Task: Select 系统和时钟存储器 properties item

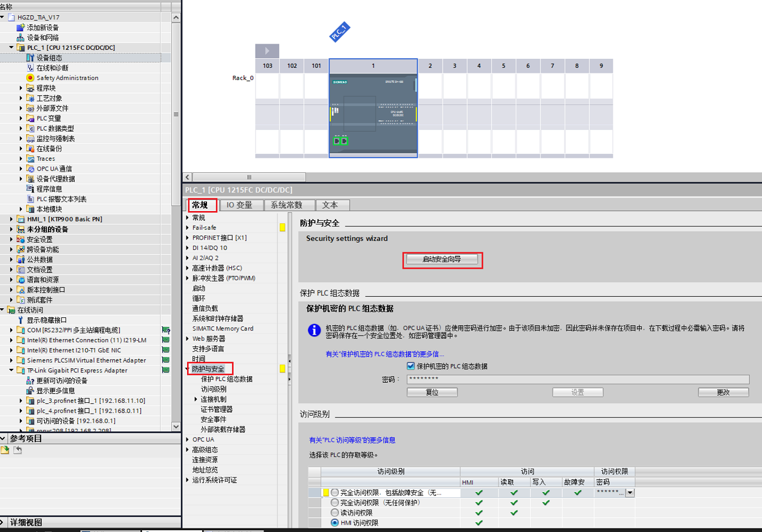Action: click(x=218, y=318)
